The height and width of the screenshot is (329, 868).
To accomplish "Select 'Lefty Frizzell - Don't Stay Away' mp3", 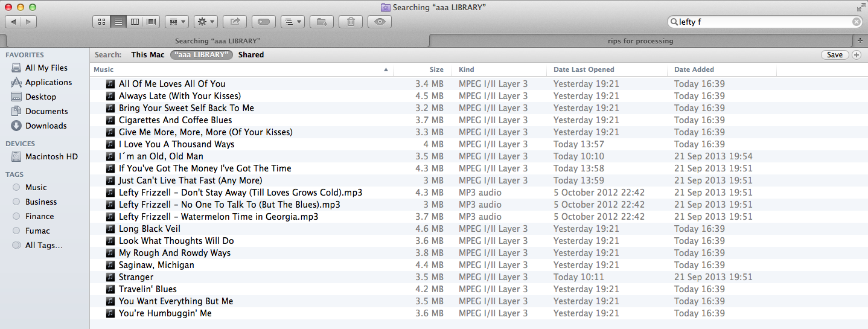I will click(241, 193).
